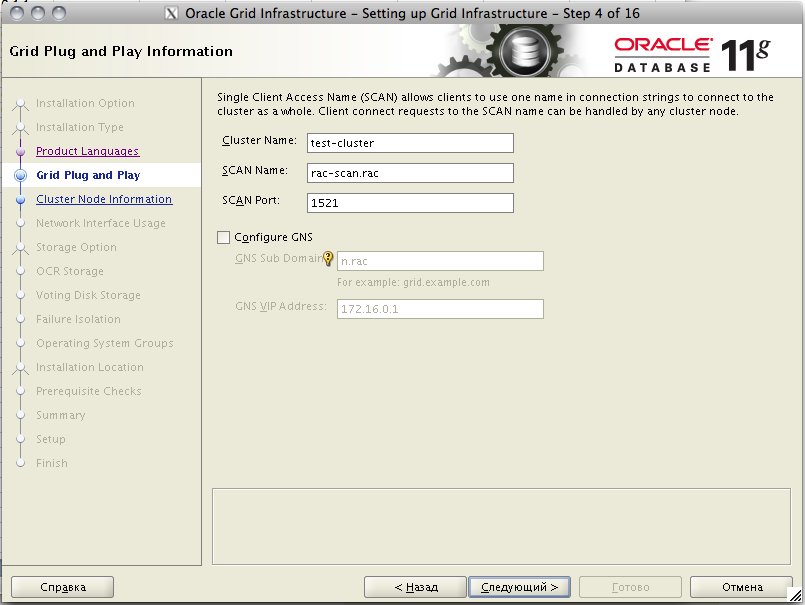Enable the Configure GNS checkbox
This screenshot has height=605, width=805.
tap(223, 238)
